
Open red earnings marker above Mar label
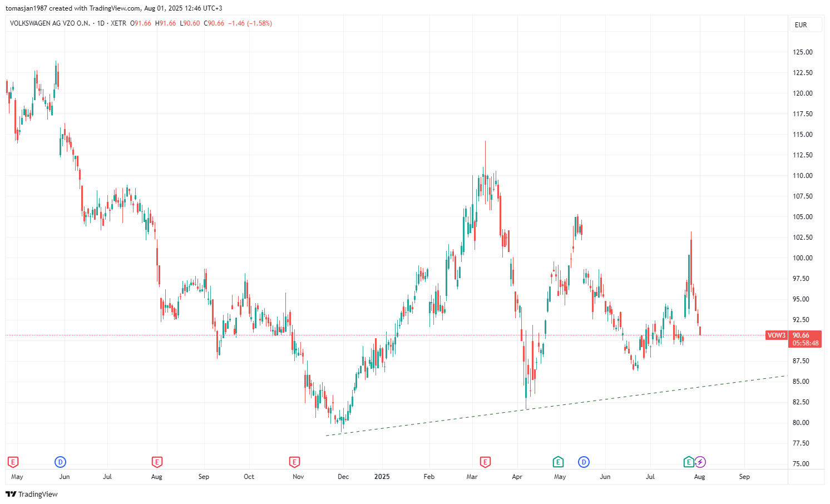[x=485, y=462]
